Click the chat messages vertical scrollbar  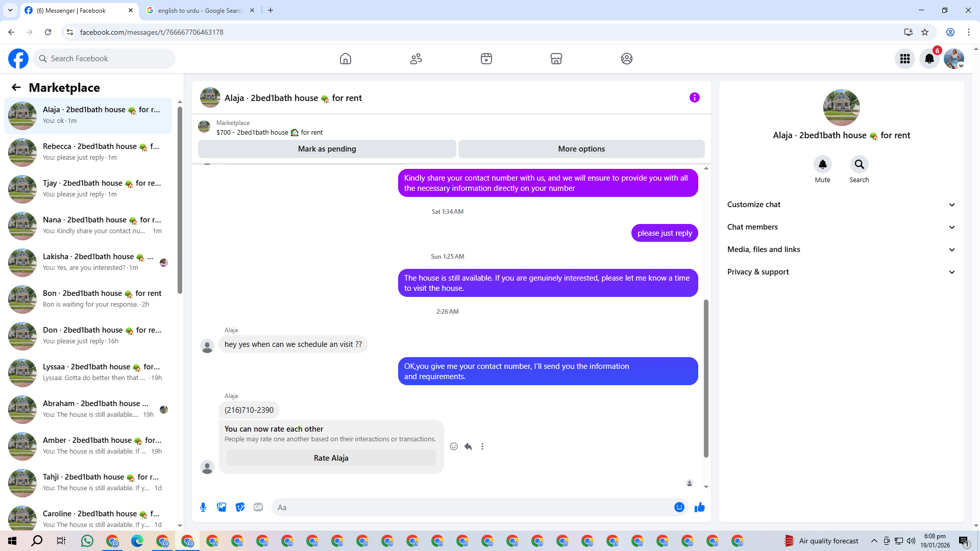[x=706, y=378]
